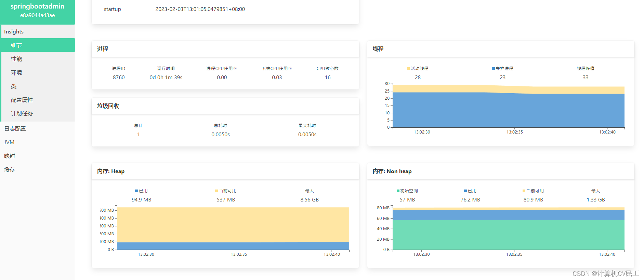
Task: Click the CPU核心数 value 16
Action: click(x=328, y=78)
